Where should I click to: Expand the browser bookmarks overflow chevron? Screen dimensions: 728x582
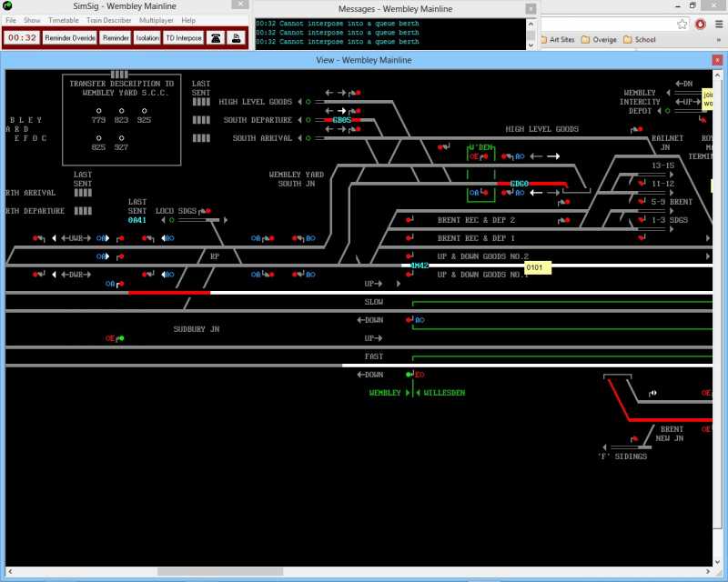(719, 40)
